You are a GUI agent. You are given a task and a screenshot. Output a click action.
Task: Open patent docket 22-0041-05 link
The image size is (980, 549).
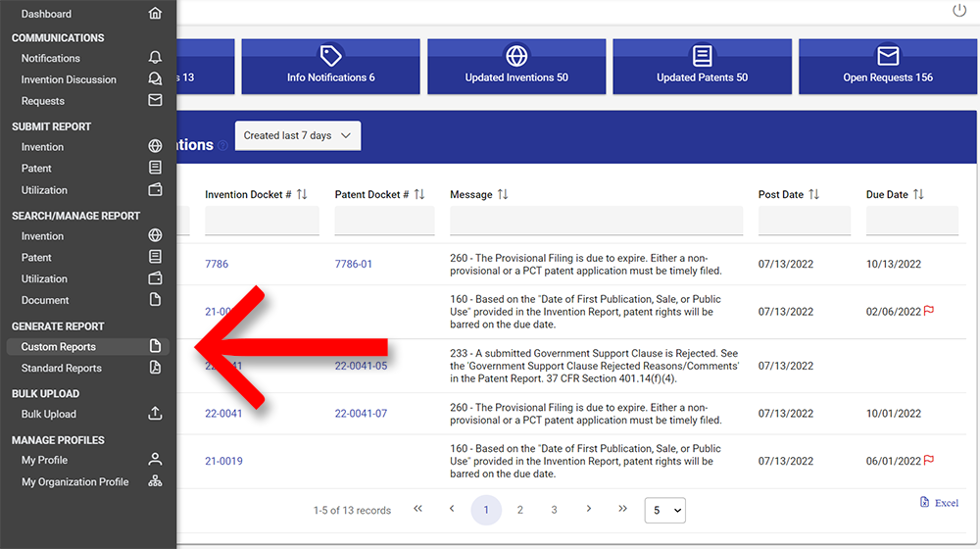tap(361, 366)
